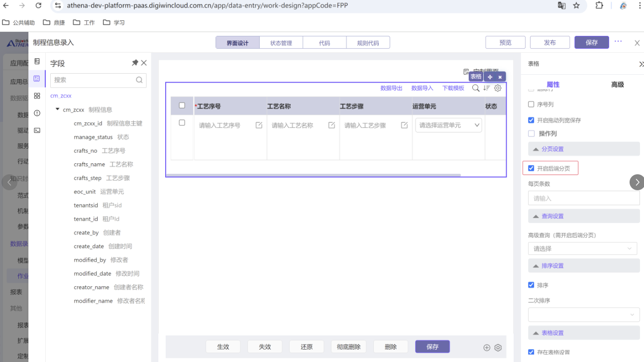Uncheck the 排序 checkbox
Viewport: 644px width, 362px height.
pyautogui.click(x=531, y=285)
